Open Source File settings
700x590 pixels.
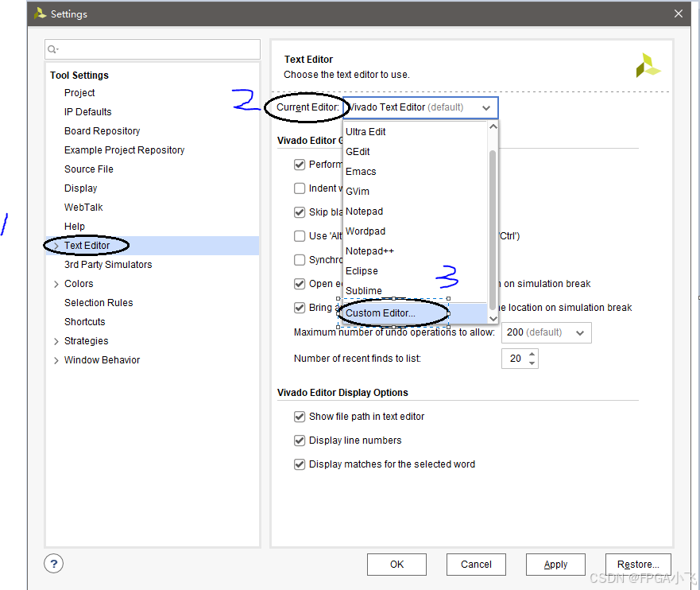coord(89,169)
